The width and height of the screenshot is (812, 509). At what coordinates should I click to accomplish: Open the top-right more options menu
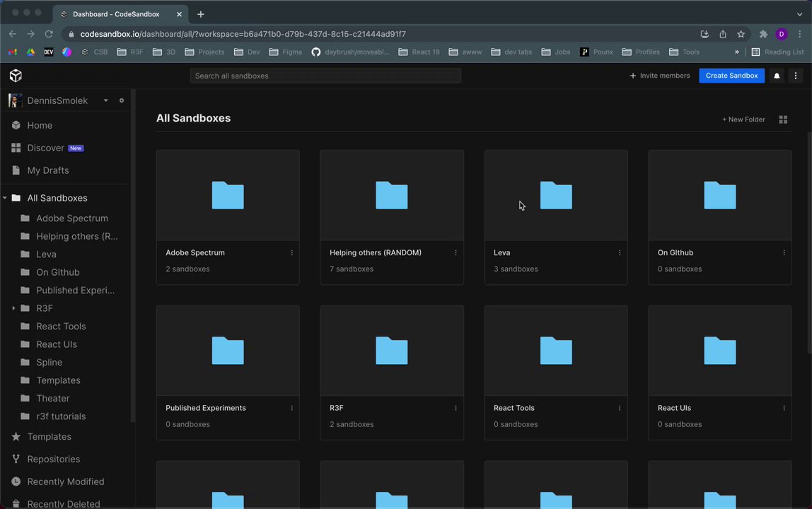[x=796, y=76]
